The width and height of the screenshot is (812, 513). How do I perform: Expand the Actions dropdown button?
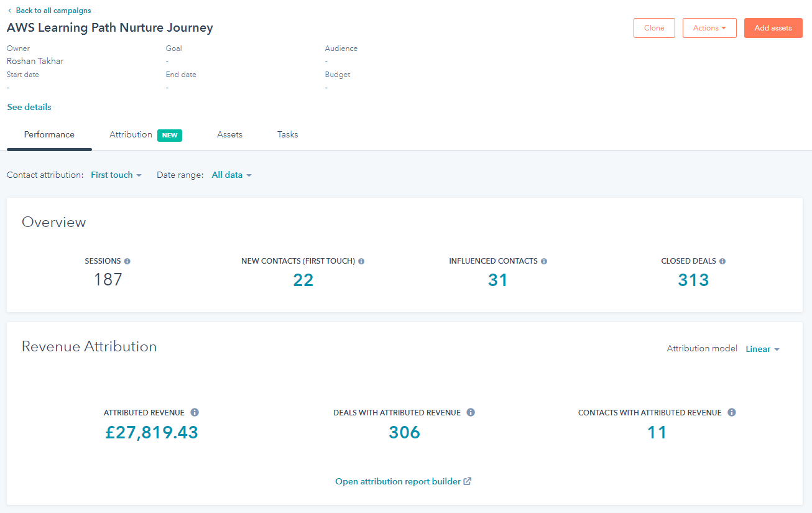(709, 28)
